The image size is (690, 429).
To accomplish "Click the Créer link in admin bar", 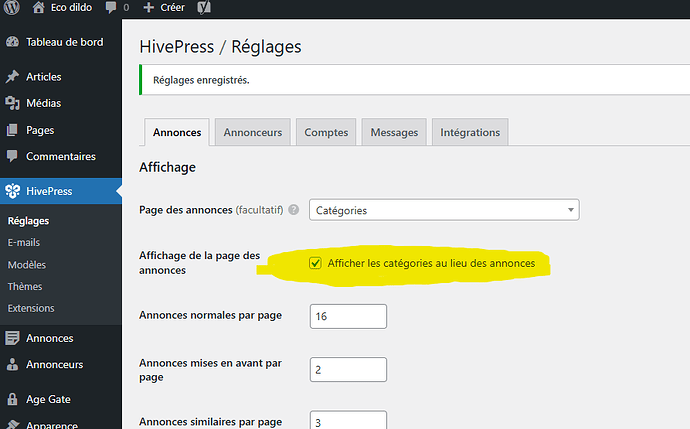I will point(172,7).
